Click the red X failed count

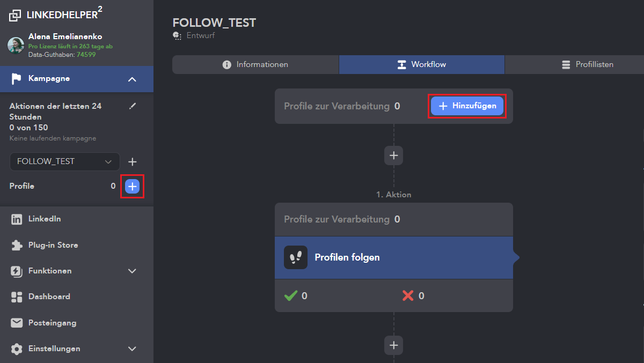coord(413,295)
